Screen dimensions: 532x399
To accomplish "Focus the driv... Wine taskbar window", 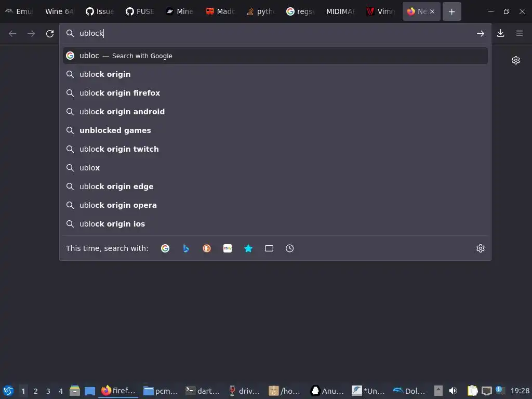I will click(x=245, y=391).
